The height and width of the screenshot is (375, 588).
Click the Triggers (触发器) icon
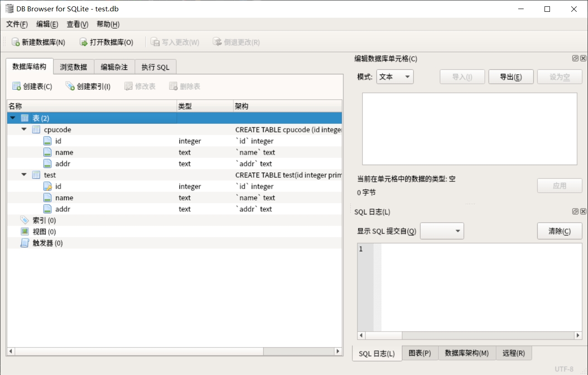[25, 243]
